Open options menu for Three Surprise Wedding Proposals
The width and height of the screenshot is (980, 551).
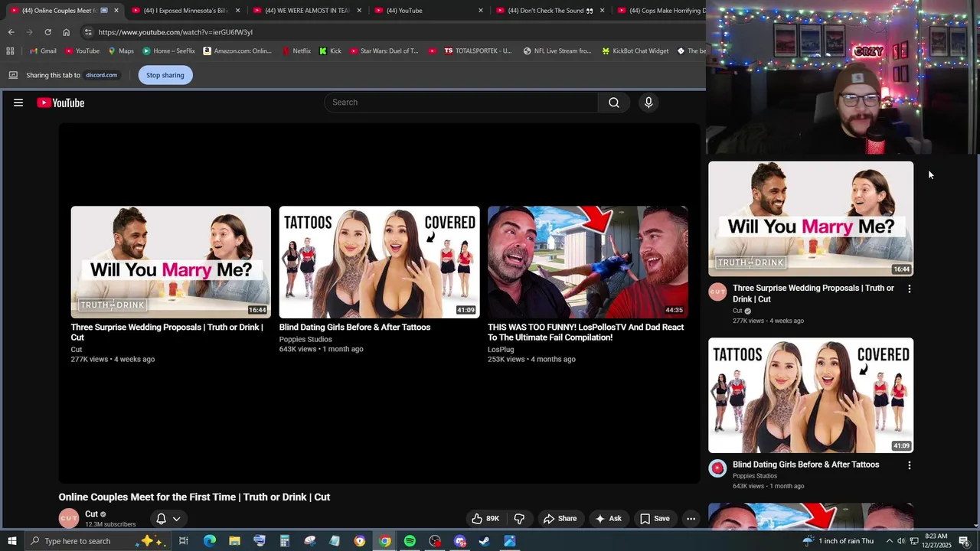pyautogui.click(x=909, y=289)
